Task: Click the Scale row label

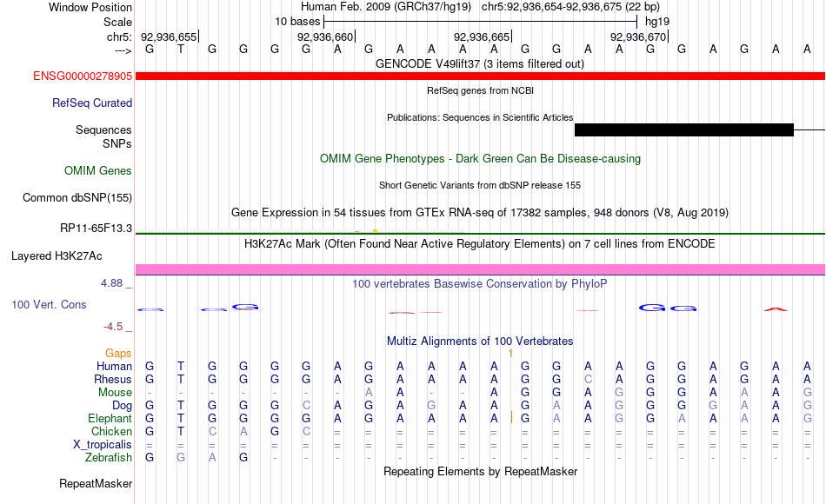Action: 117,22
